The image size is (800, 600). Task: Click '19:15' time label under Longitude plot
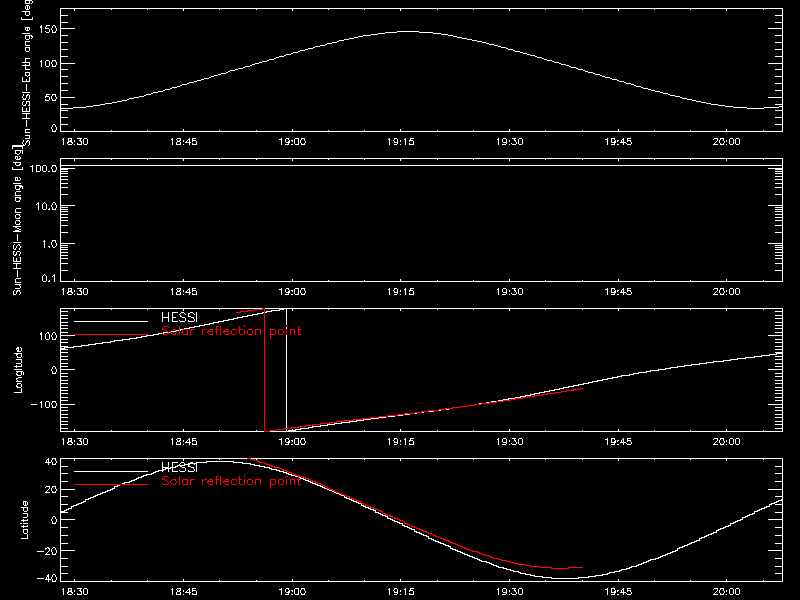(x=401, y=441)
